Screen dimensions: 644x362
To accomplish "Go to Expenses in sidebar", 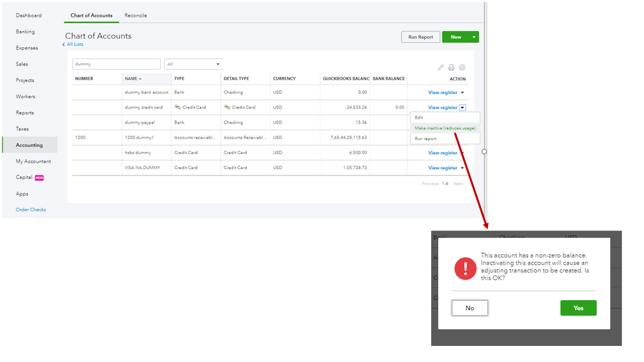I will tap(26, 48).
